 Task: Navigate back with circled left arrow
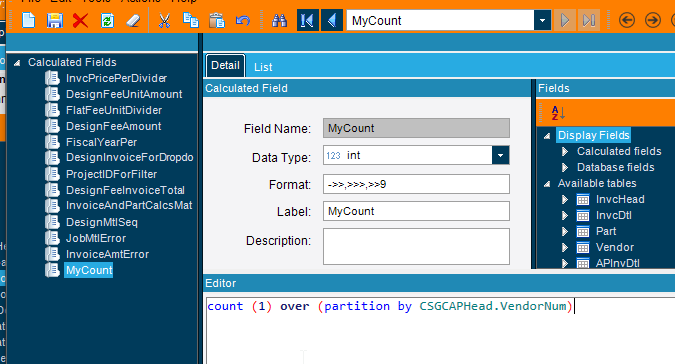pos(627,20)
